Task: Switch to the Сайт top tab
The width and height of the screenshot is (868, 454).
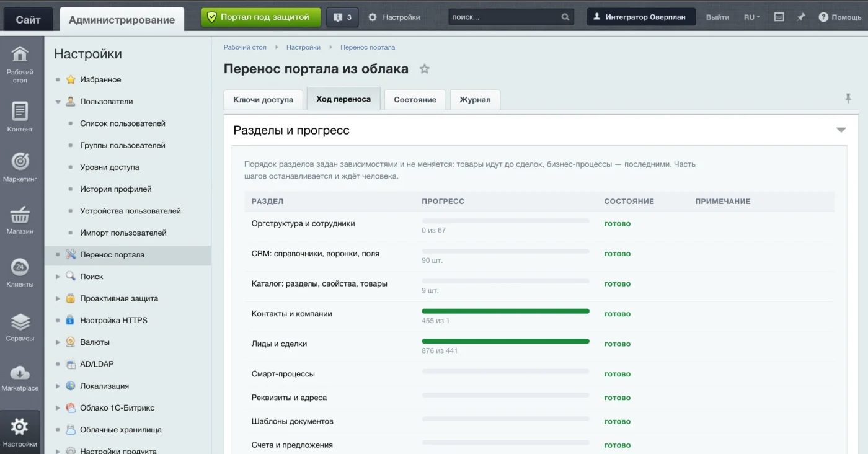Action: pyautogui.click(x=28, y=19)
